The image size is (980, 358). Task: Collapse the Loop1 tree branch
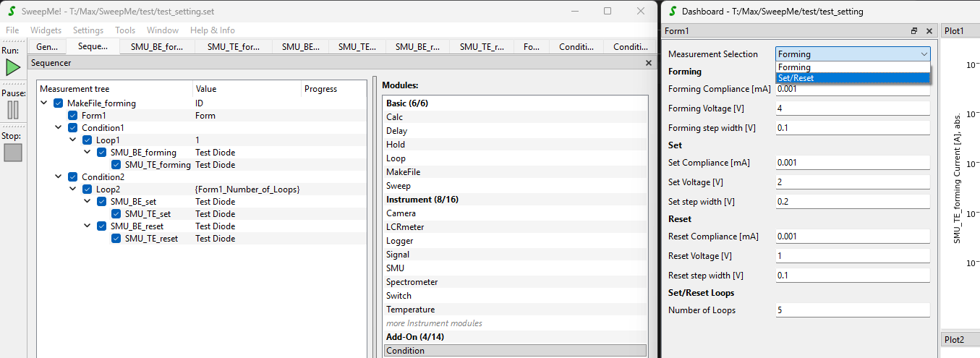[x=73, y=140]
